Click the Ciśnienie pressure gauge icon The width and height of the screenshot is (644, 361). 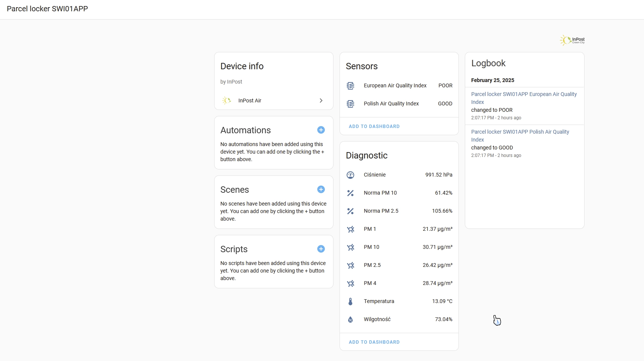pos(350,175)
